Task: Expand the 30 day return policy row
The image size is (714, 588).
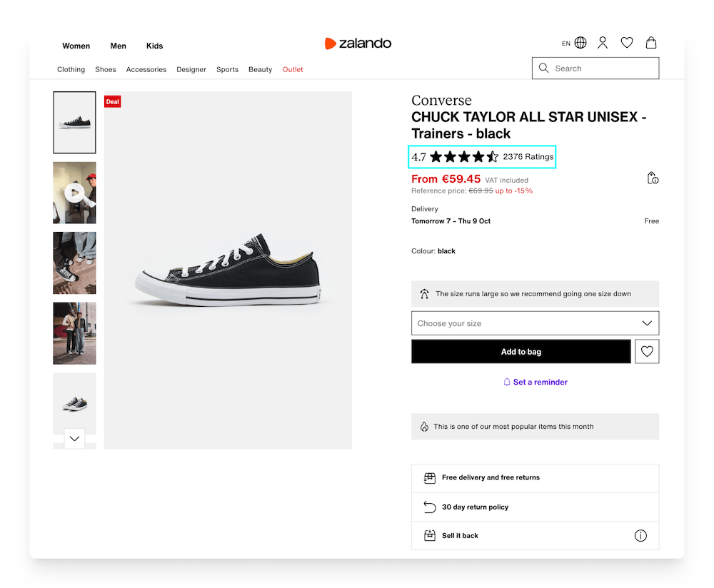Action: point(535,507)
